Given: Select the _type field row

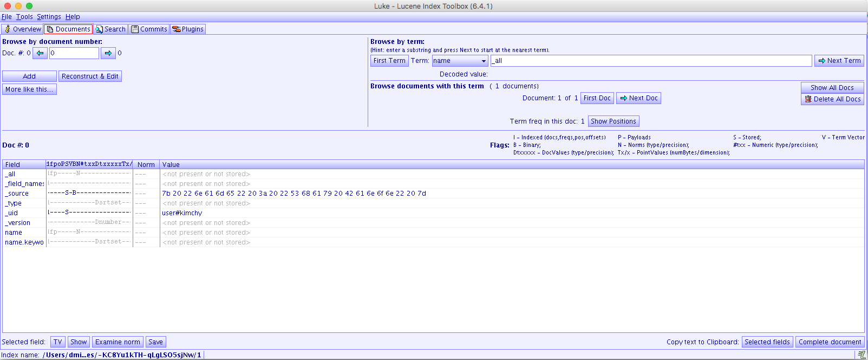Looking at the screenshot, I should coord(433,203).
